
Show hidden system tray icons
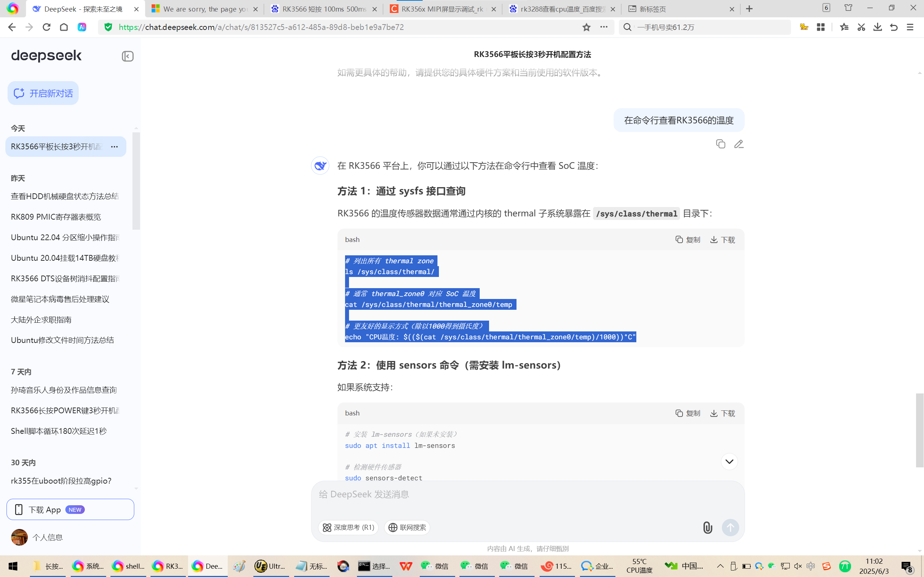pos(720,566)
